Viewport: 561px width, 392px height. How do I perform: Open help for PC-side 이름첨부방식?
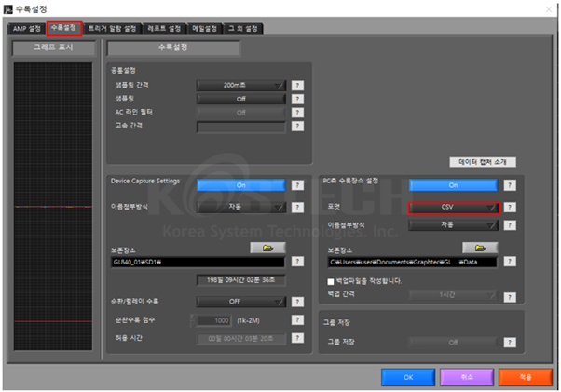coord(510,225)
